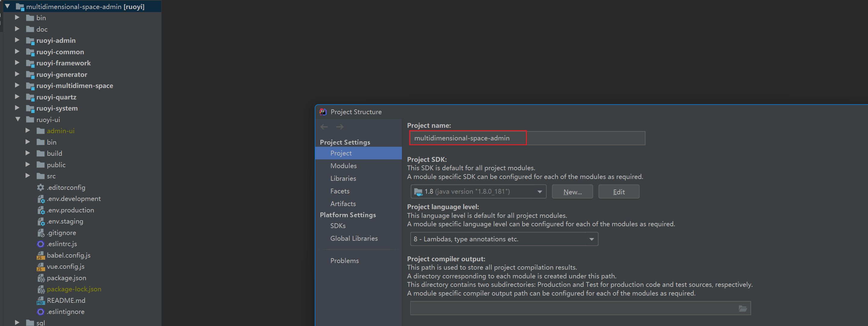
Task: Click the back navigation arrow in Project Structure
Action: [324, 127]
